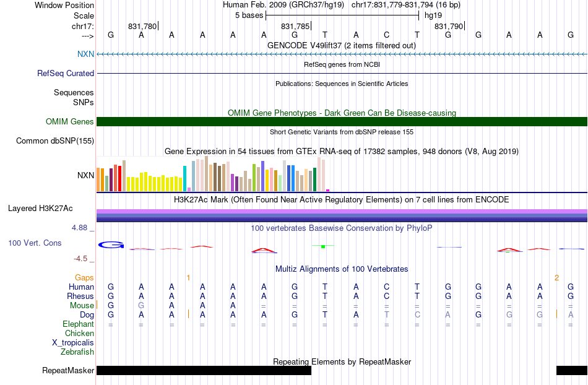Click the Gaps row label
This screenshot has height=385, width=588.
[x=84, y=277]
